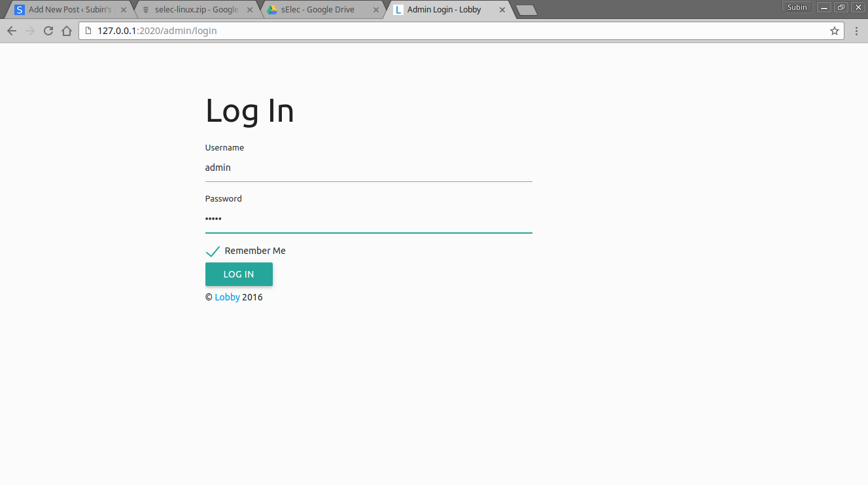The width and height of the screenshot is (868, 485).
Task: Switch to the sElec - Google Drive tab
Action: point(322,10)
